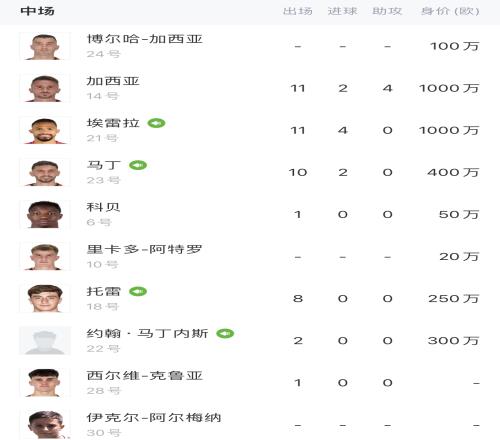The width and height of the screenshot is (500, 440).
Task: Click placeholder avatar of 约翰·马丁内斯
Action: click(45, 340)
